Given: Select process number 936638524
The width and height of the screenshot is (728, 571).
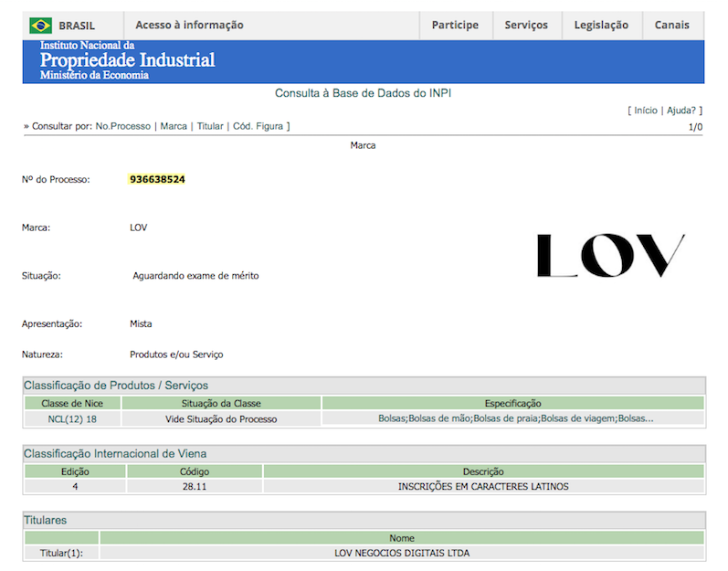Looking at the screenshot, I should point(157,179).
